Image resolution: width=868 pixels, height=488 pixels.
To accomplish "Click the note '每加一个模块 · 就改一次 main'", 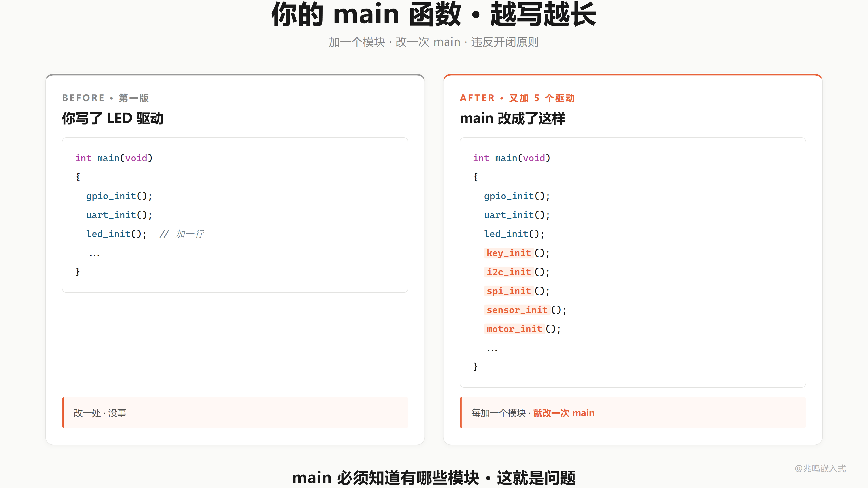I will click(533, 413).
